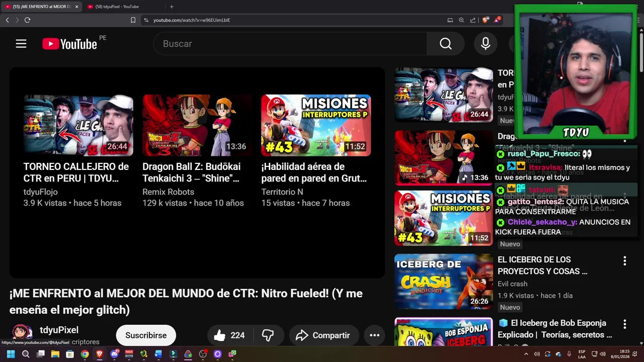Open Microsoft Word from taskbar
The width and height of the screenshot is (644, 362).
tap(158, 354)
